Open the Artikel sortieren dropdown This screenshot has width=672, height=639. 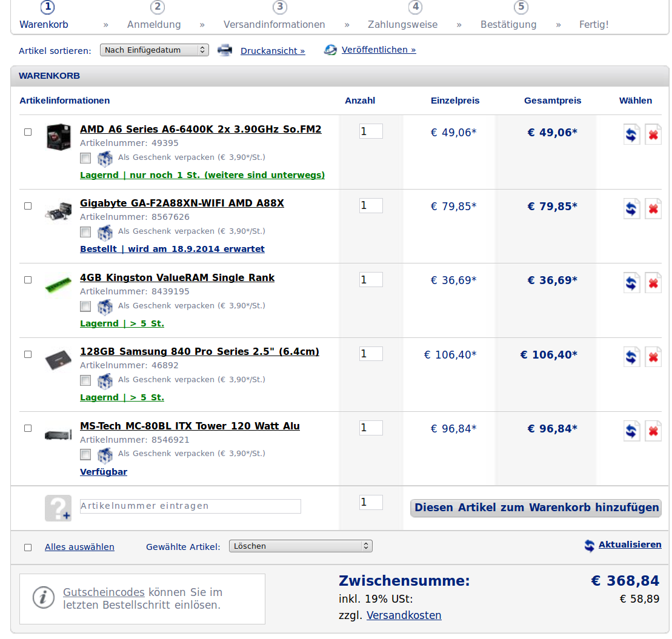pos(154,50)
